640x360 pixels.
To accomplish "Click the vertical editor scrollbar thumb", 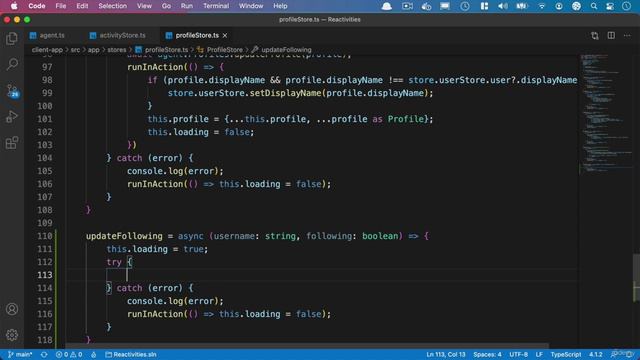I will [636, 278].
